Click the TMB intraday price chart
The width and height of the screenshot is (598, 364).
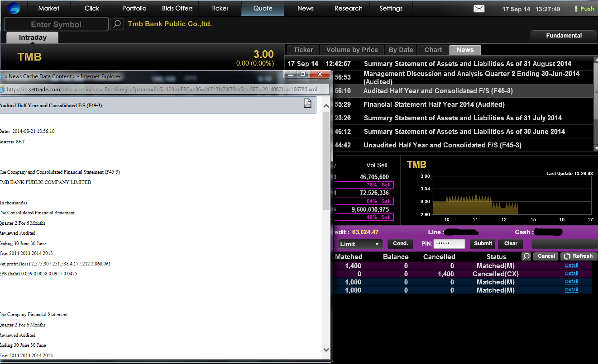pos(512,195)
